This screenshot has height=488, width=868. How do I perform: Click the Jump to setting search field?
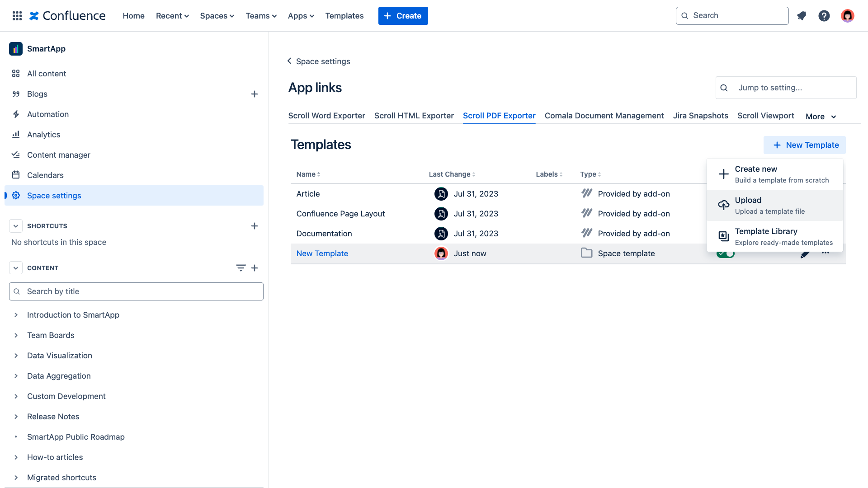pyautogui.click(x=791, y=88)
